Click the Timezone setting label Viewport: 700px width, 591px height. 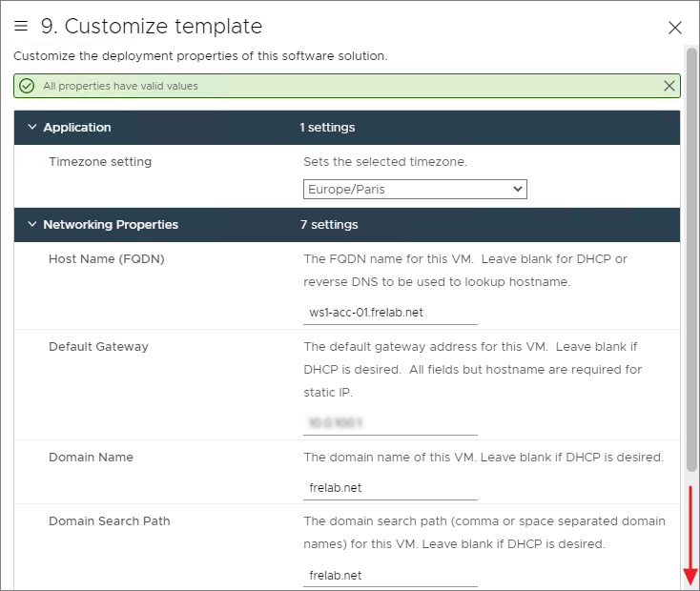[x=100, y=162]
